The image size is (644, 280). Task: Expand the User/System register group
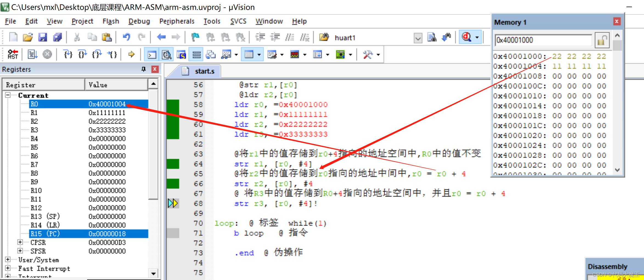tap(8, 259)
